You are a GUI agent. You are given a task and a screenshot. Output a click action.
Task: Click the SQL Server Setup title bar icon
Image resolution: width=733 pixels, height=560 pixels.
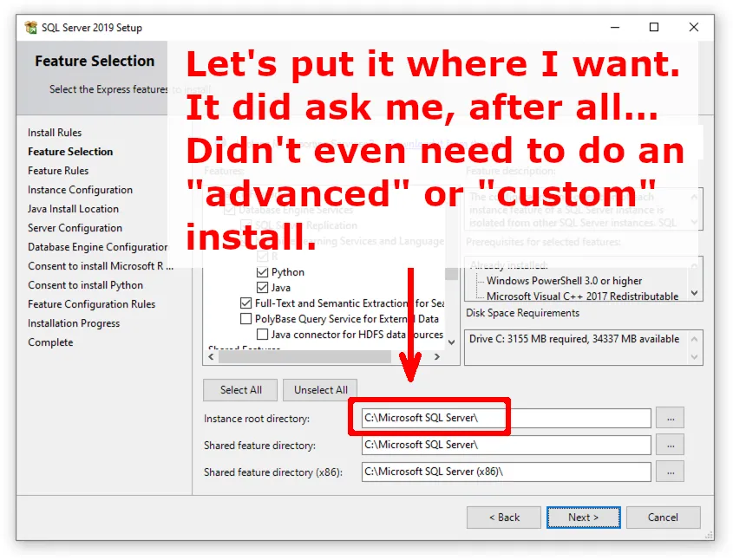[x=31, y=28]
